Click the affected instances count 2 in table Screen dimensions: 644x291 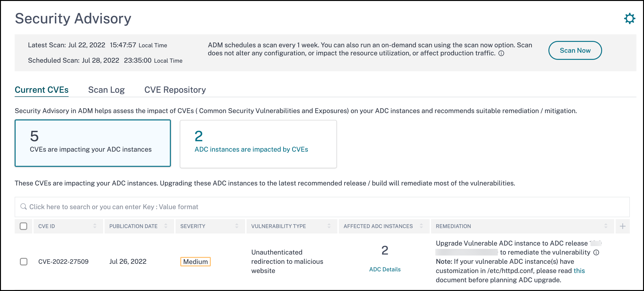coord(385,250)
